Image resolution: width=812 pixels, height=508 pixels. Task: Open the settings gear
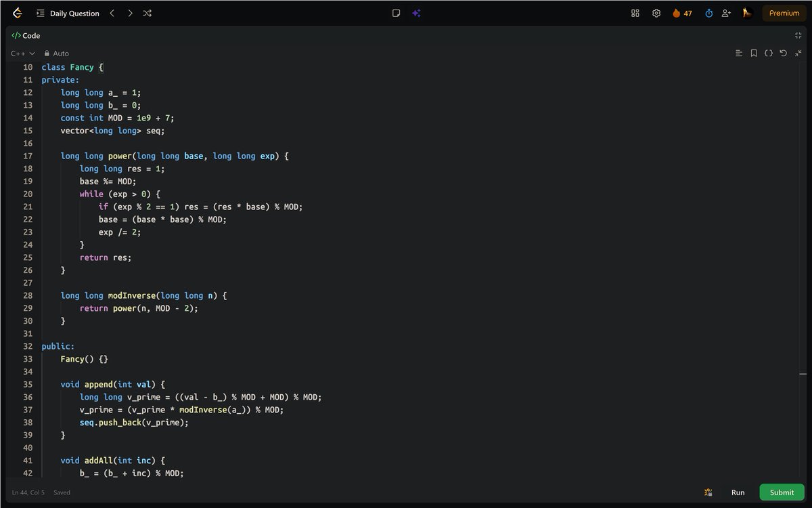click(656, 13)
